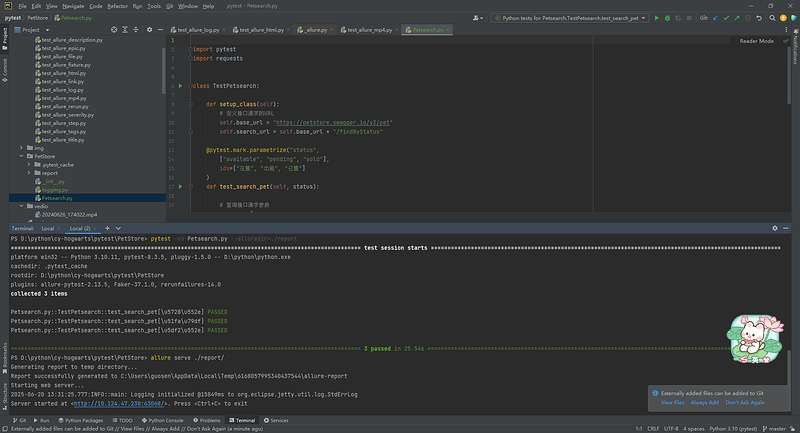The image size is (800, 433).
Task: Hide the Terminal panel
Action: coord(786,228)
